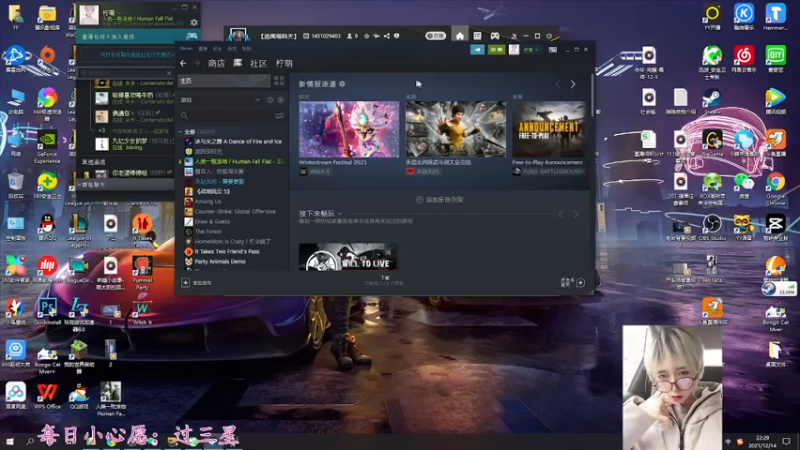Open the taskbar search icon
Image resolution: width=800 pixels, height=450 pixels.
(30, 441)
